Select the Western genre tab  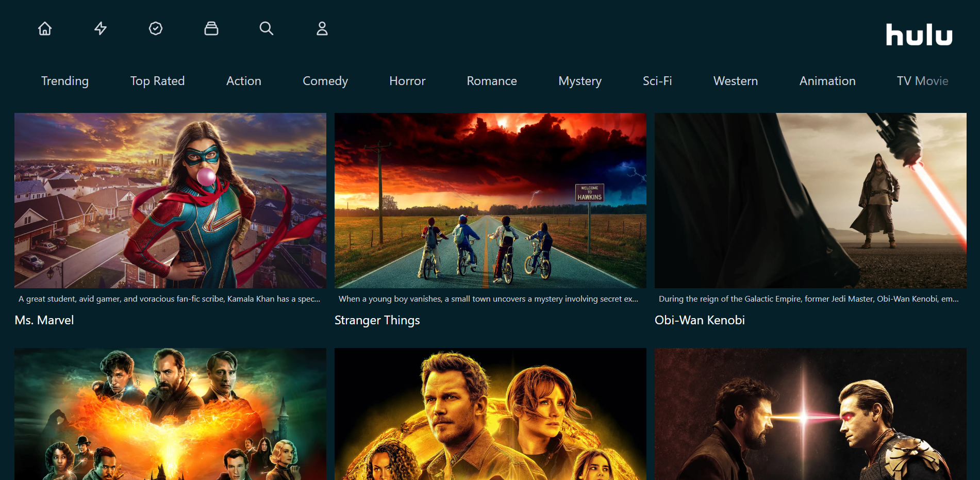tap(736, 81)
